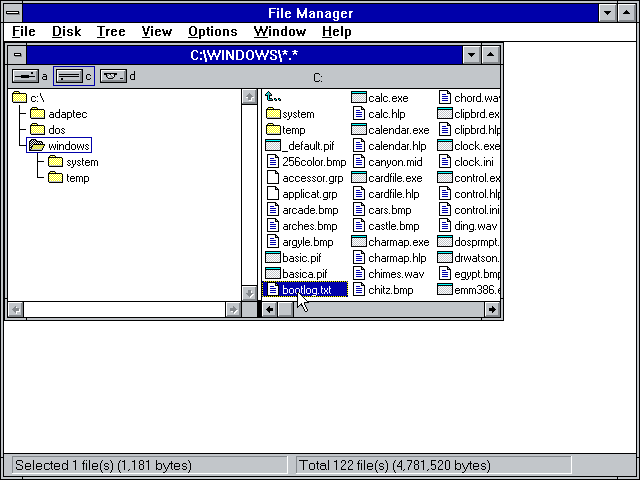
Task: Open the Options menu
Action: [x=212, y=32]
